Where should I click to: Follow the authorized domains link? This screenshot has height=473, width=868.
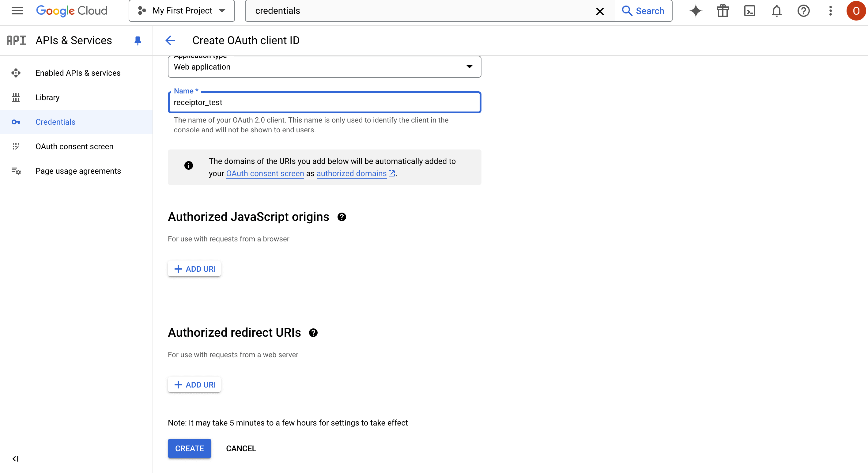pos(351,173)
